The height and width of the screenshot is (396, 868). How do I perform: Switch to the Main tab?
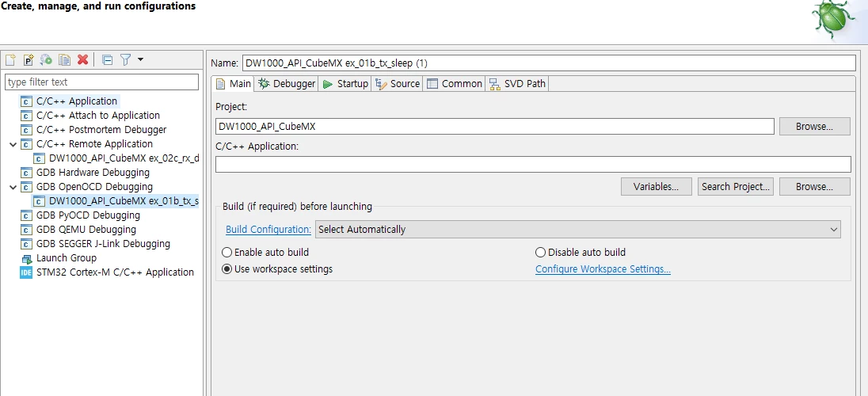coord(234,84)
